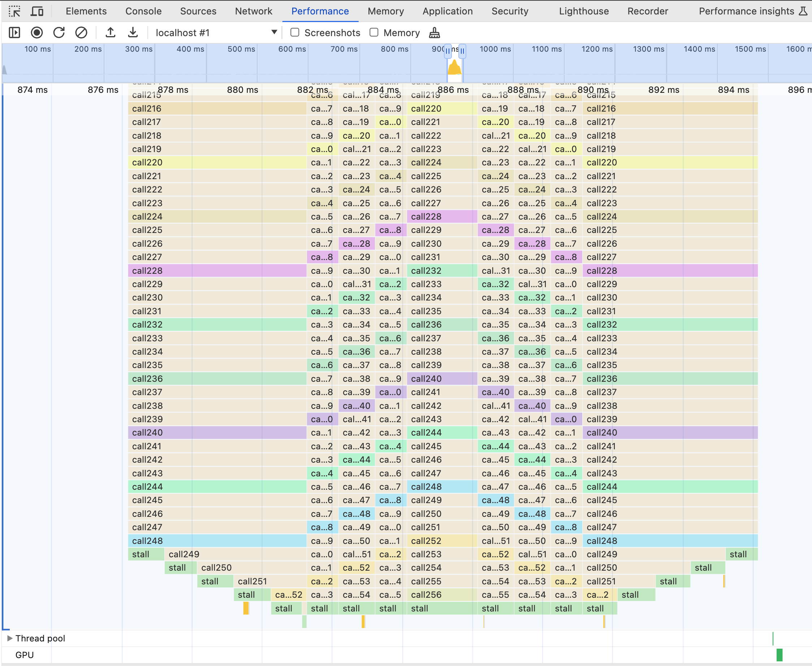
Task: Select the right-side call233 frame
Action: point(670,338)
